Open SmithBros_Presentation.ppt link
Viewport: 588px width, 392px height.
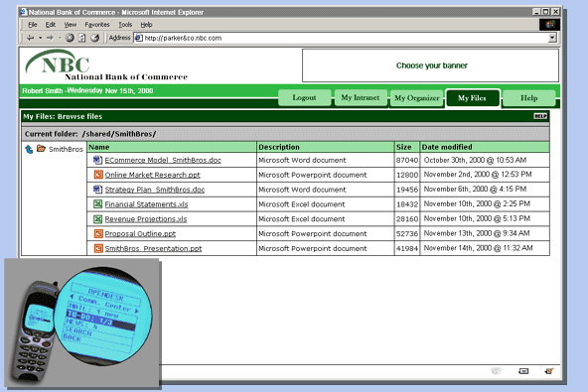click(153, 248)
